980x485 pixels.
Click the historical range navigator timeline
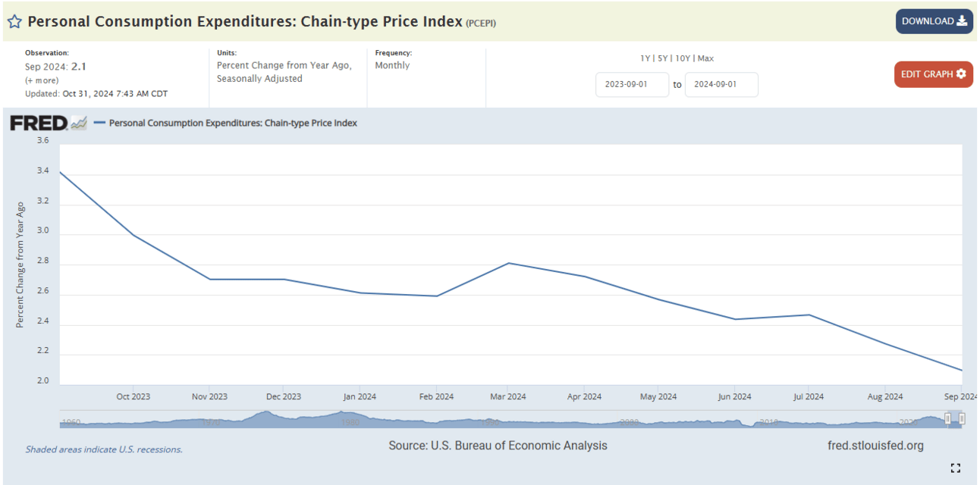(510, 419)
